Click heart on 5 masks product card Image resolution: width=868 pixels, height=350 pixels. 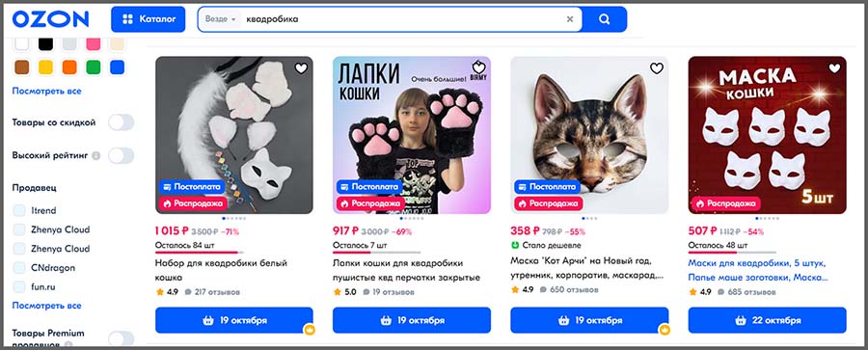(x=834, y=68)
